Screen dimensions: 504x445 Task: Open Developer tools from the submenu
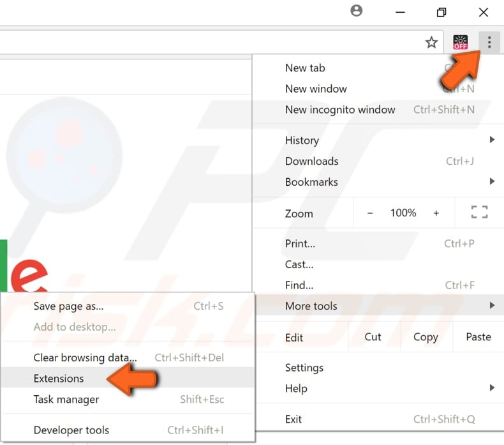tap(128, 430)
